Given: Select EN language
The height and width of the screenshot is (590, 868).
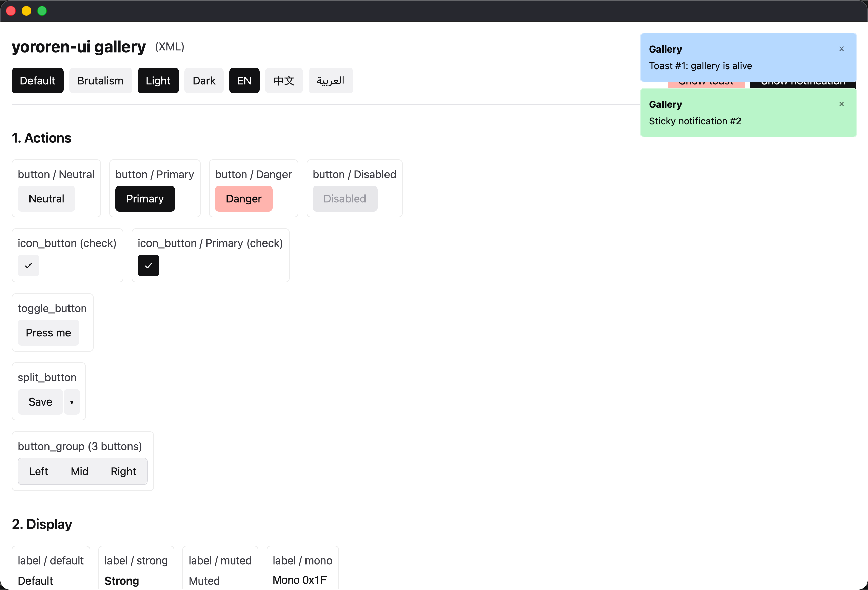Looking at the screenshot, I should [244, 81].
